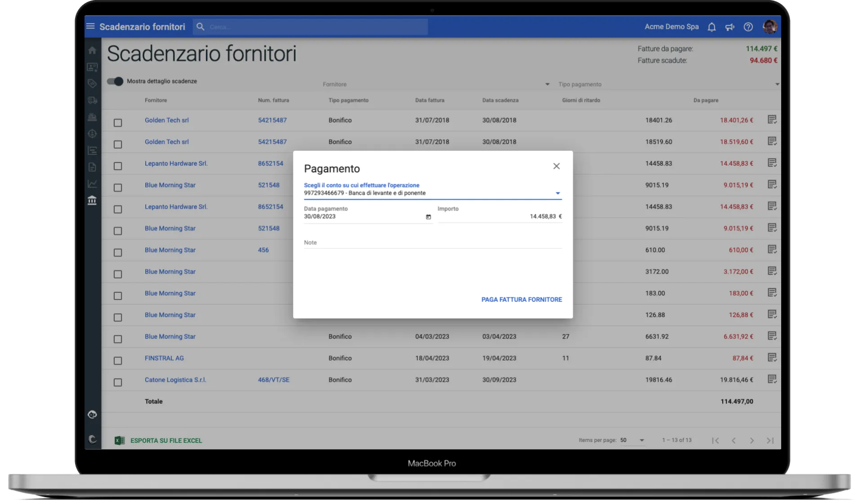Select the bank section icon in the sidebar
The image size is (863, 504).
click(92, 200)
